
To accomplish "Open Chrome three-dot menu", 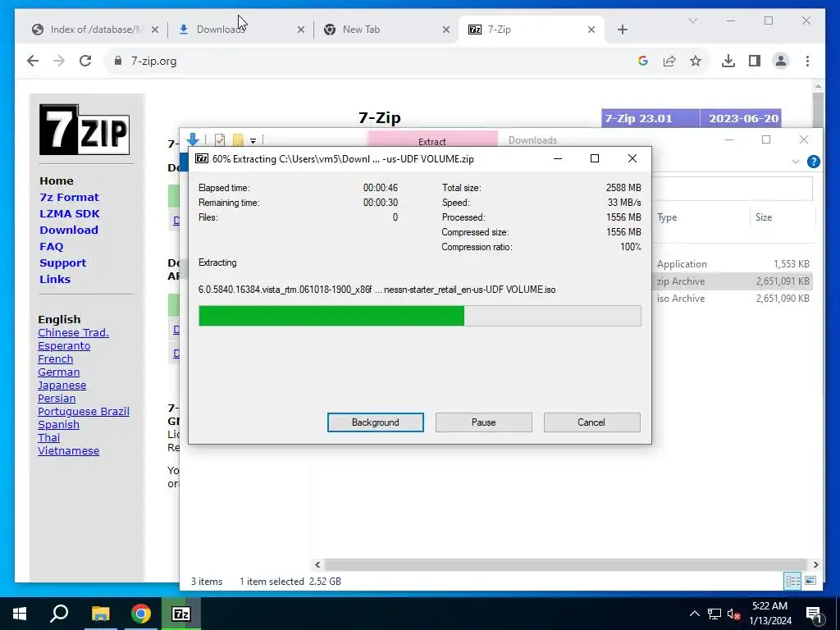I will click(807, 61).
